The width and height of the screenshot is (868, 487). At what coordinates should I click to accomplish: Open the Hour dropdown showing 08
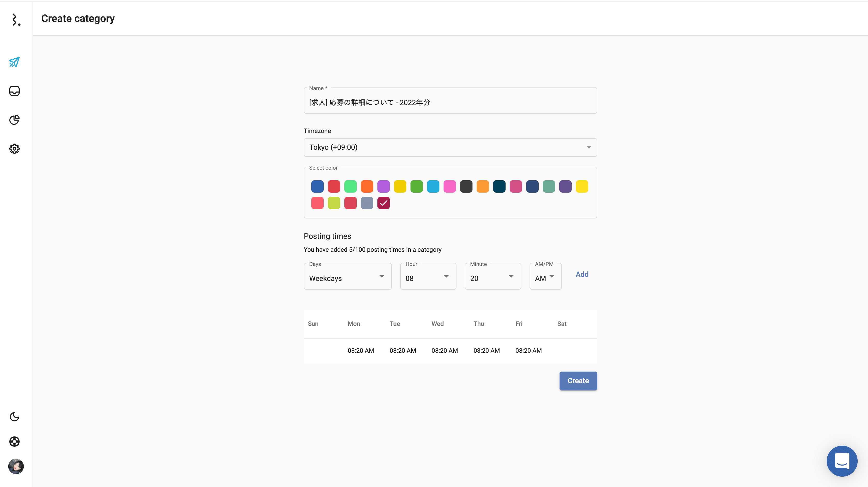tap(428, 276)
